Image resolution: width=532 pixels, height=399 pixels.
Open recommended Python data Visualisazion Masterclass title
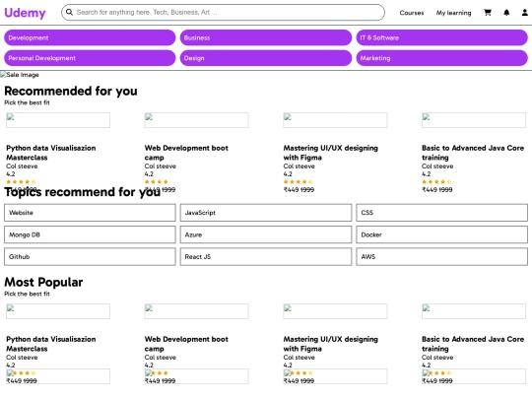(x=51, y=153)
